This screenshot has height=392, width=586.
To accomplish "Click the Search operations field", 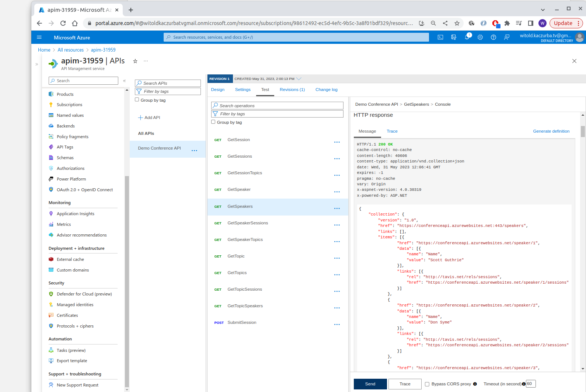I will pyautogui.click(x=277, y=105).
